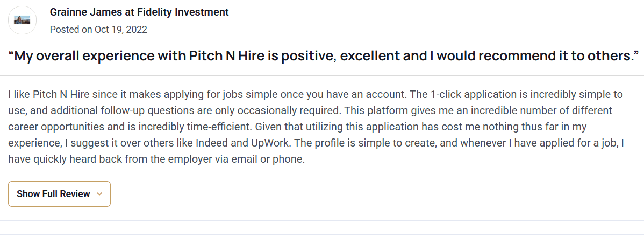This screenshot has height=237, width=644.
Task: Expand the Show Full Review chevron
Action: pyautogui.click(x=99, y=194)
